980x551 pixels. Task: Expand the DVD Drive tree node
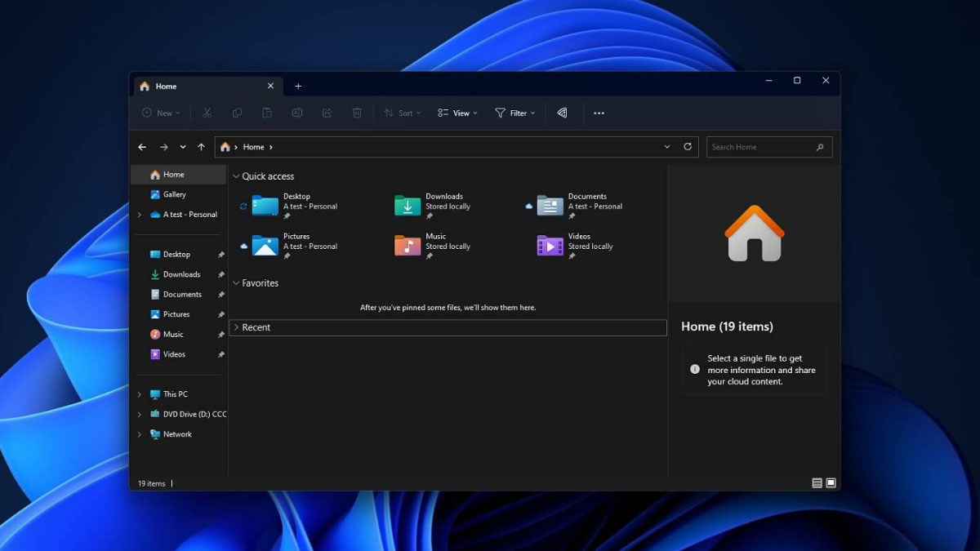coord(140,415)
